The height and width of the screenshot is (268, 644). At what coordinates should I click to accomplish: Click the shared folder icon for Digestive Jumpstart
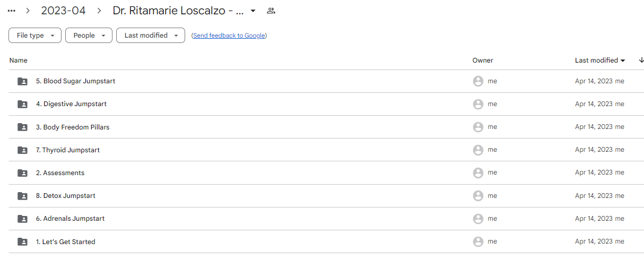22,104
